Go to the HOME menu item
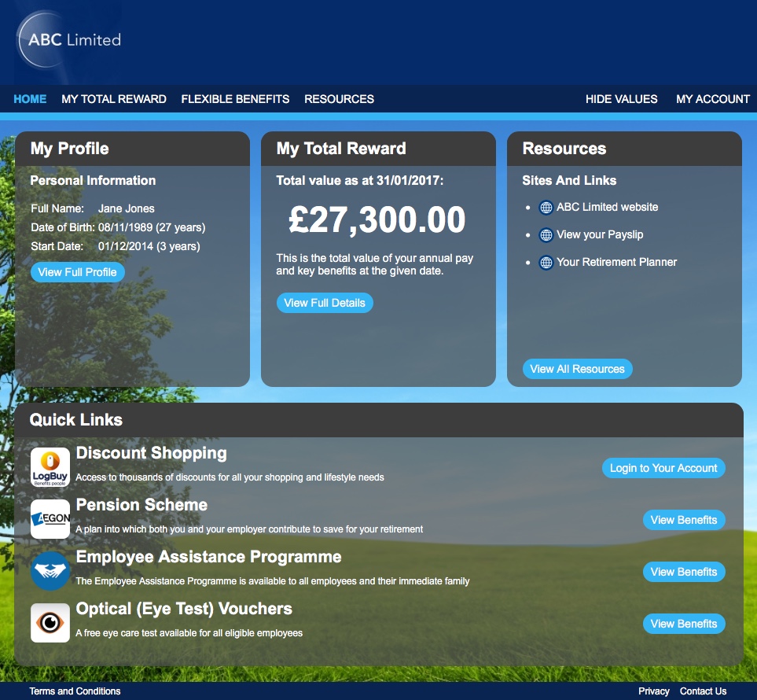757x700 pixels. point(30,99)
